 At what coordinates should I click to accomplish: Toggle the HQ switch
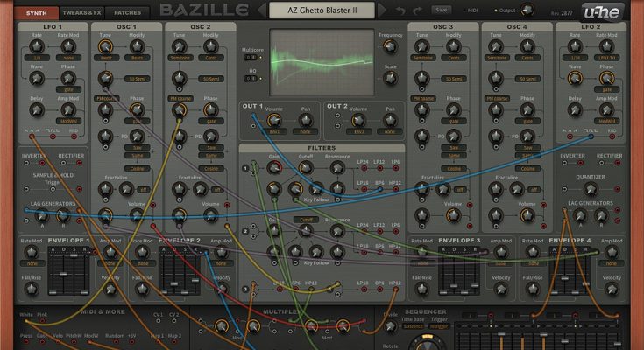pyautogui.click(x=251, y=78)
